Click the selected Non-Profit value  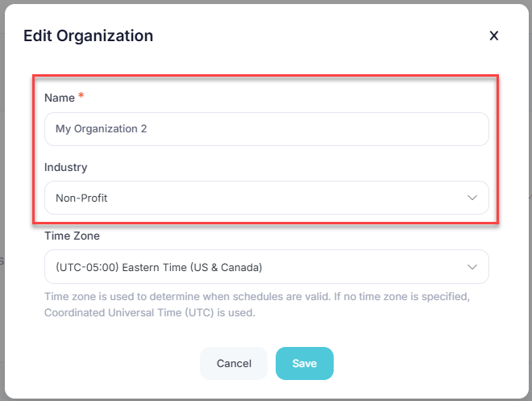click(81, 198)
